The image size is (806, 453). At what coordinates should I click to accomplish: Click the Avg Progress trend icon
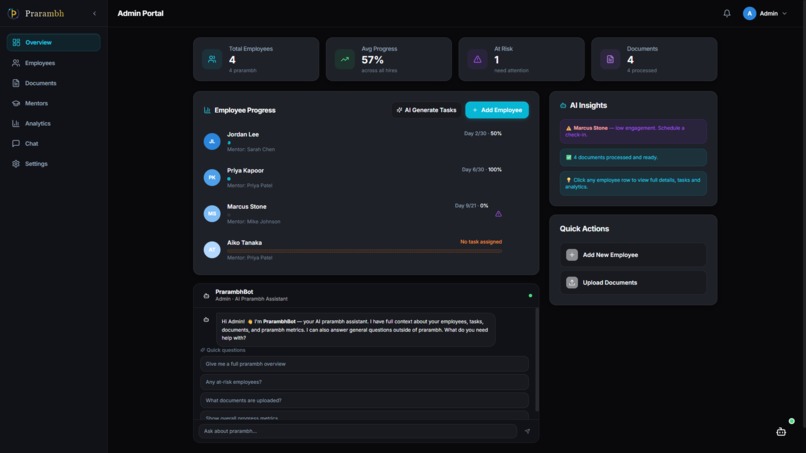pos(344,59)
